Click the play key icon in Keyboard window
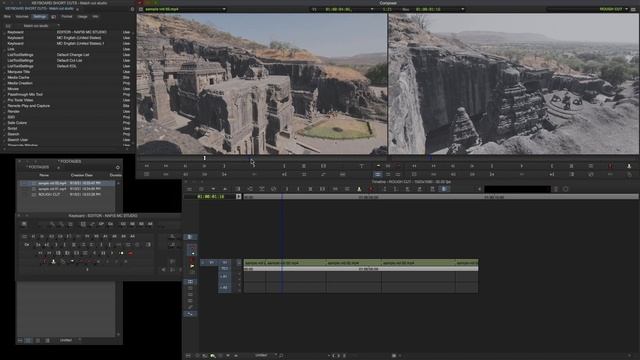The image size is (640, 360). (x=112, y=253)
